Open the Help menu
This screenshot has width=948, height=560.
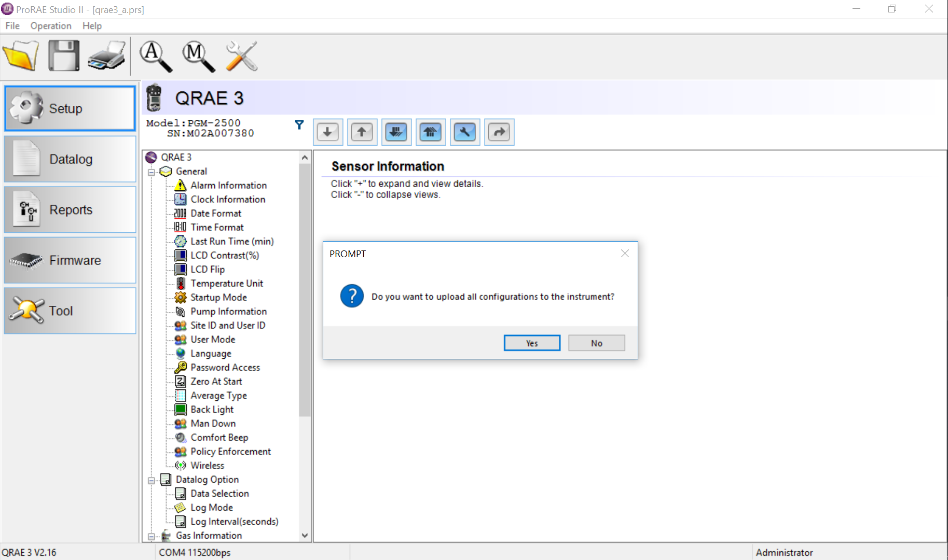point(92,26)
